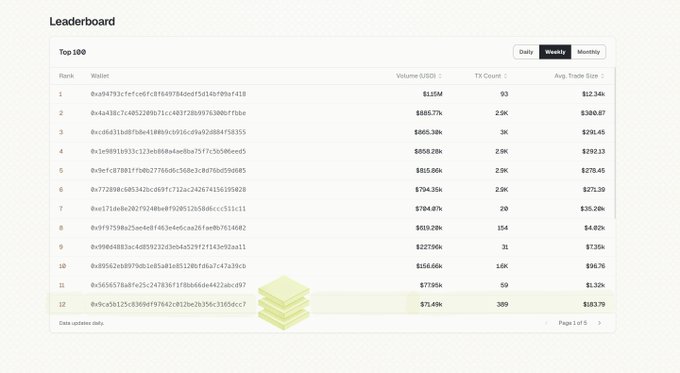This screenshot has height=373, width=680.
Task: Click the $794.35k volume cell
Action: (428, 190)
